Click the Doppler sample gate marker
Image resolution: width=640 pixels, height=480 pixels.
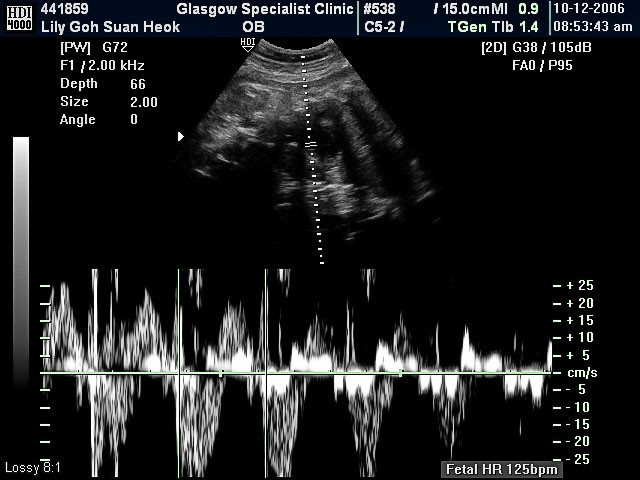point(310,146)
